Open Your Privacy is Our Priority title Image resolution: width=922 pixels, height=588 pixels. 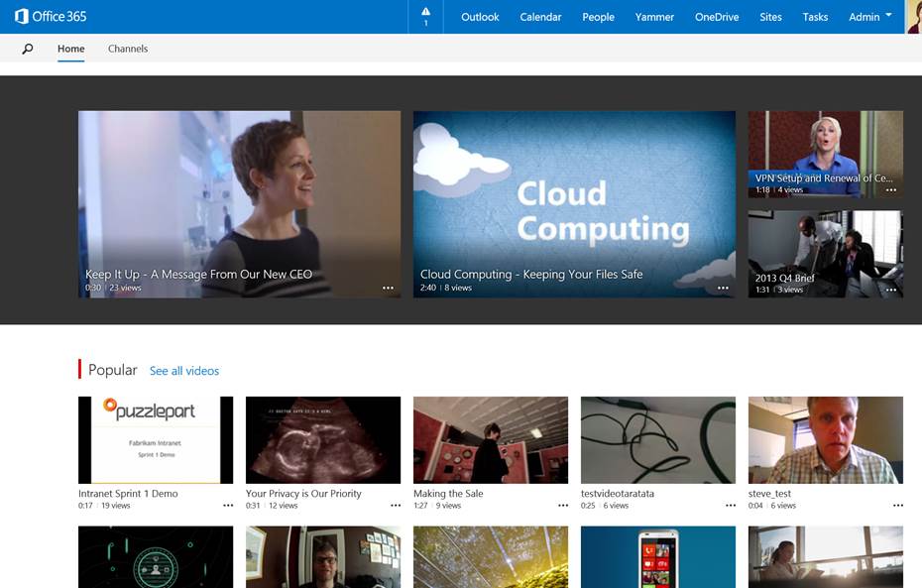click(303, 494)
